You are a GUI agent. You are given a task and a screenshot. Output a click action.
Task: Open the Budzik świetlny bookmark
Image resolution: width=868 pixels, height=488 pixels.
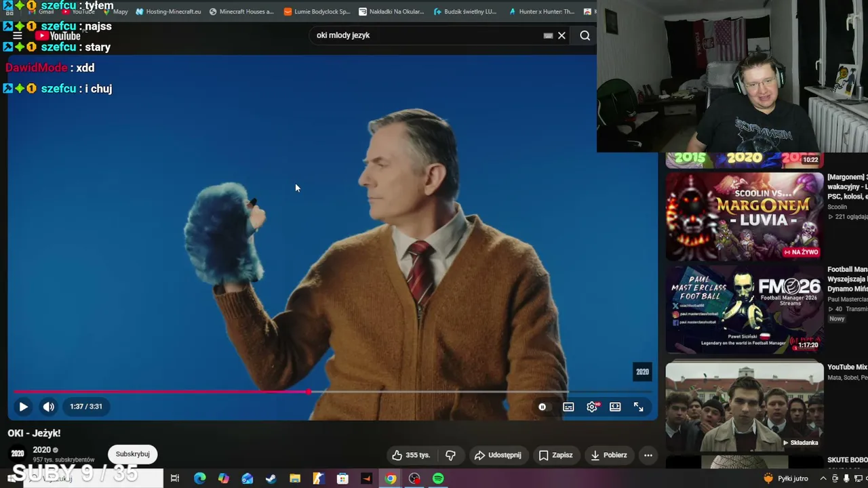coord(465,12)
